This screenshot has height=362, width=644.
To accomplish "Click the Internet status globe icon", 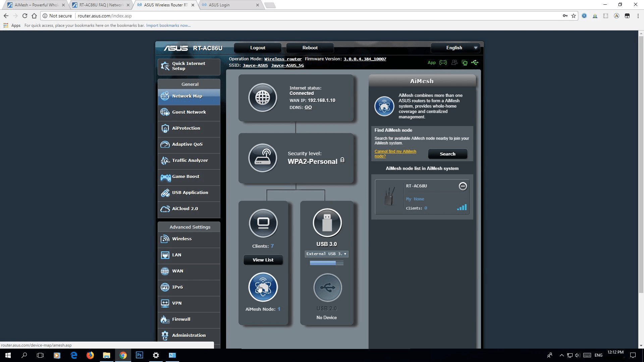I will [x=263, y=98].
